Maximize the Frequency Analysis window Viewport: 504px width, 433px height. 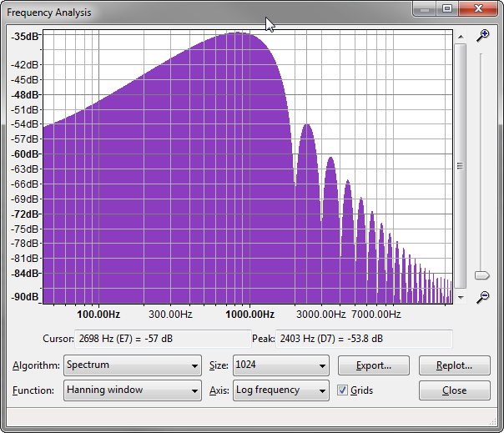447,9
